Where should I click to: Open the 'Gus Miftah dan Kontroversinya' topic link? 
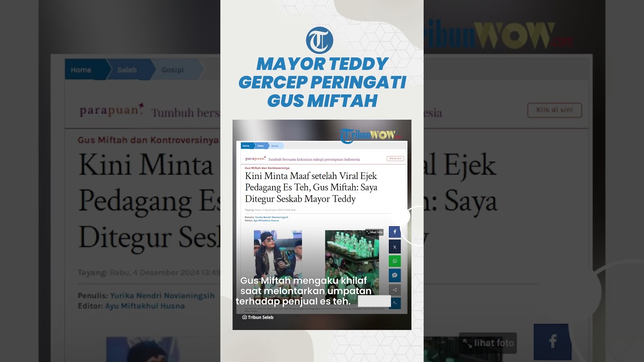tap(267, 168)
